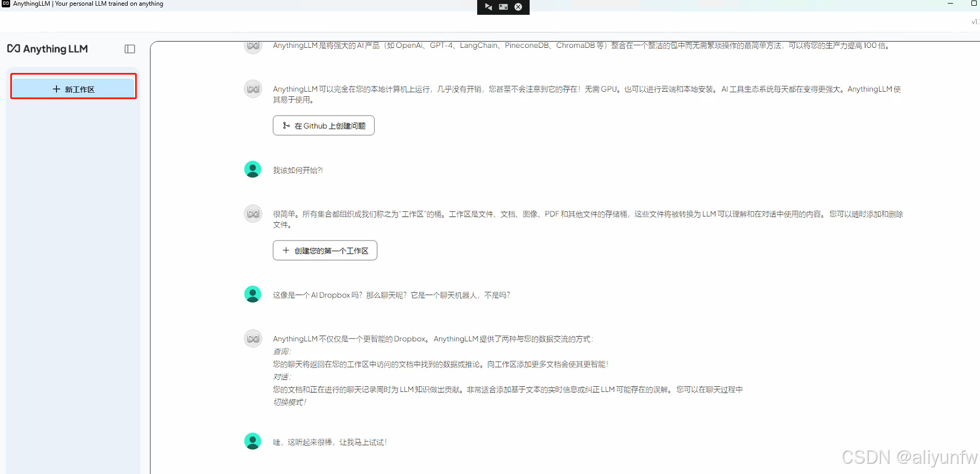Toggle the sidebar collapse icon
980x474 pixels.
(x=130, y=49)
